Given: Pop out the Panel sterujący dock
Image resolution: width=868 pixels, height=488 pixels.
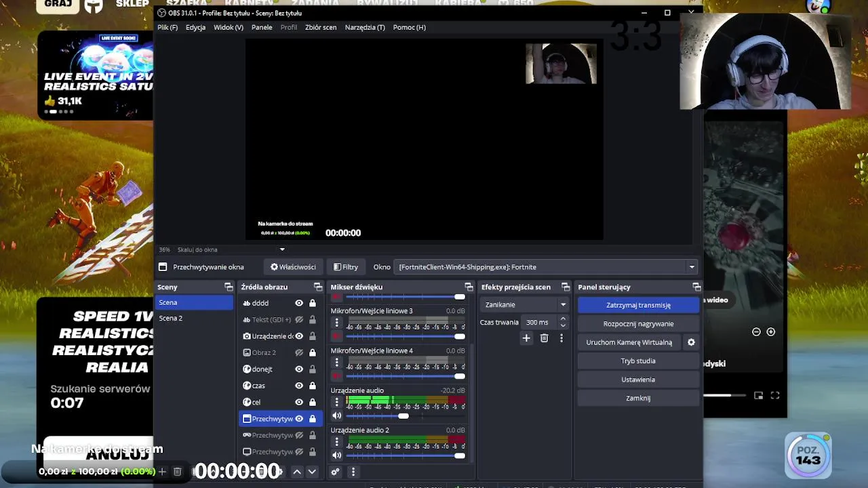Looking at the screenshot, I should pyautogui.click(x=696, y=287).
